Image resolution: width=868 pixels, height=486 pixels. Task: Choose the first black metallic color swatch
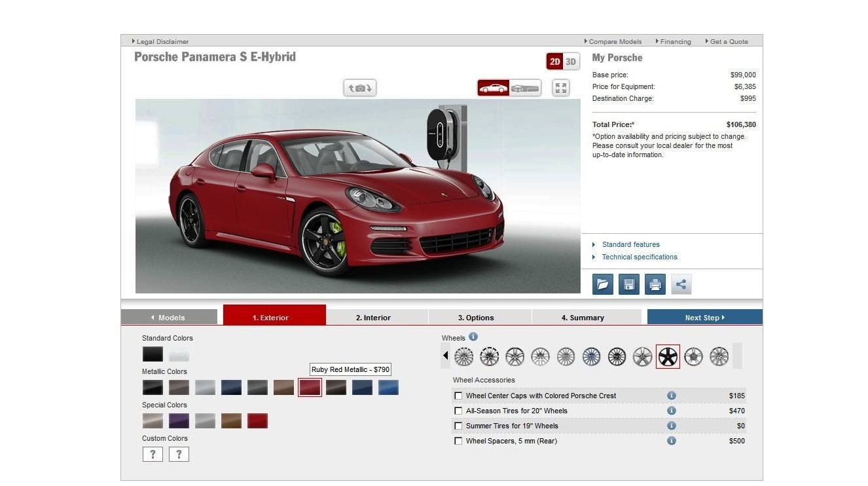point(153,388)
